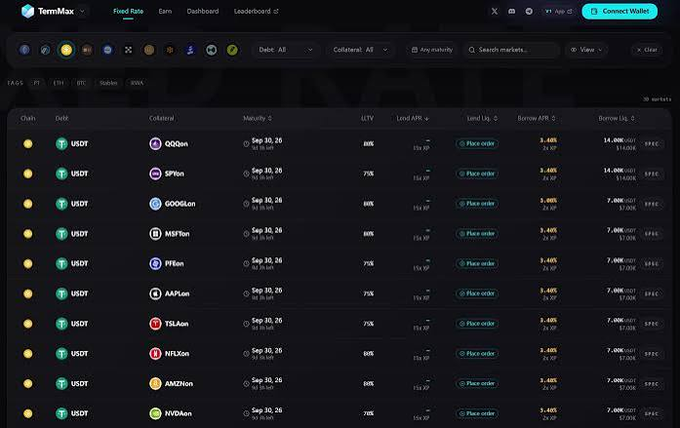Click the AMZNon Amazon token icon
The image size is (680, 428).
tap(155, 383)
